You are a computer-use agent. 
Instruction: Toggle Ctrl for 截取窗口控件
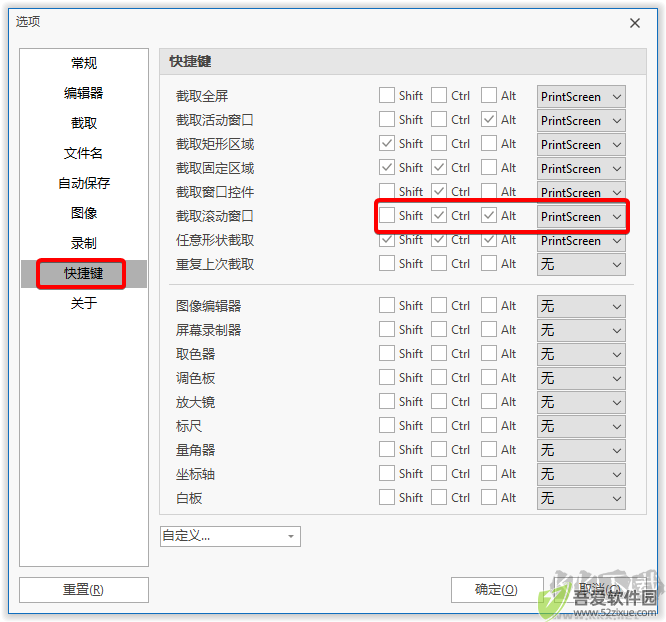pyautogui.click(x=439, y=191)
